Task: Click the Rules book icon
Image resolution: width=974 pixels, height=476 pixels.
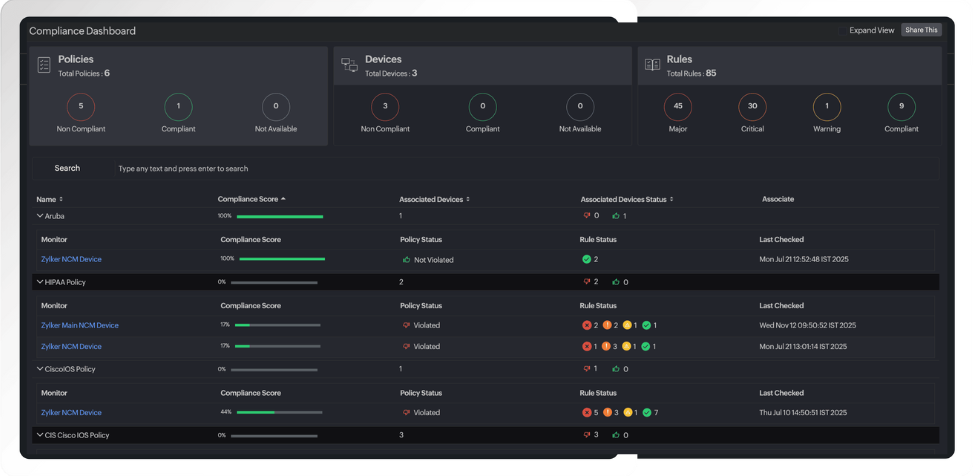Action: pyautogui.click(x=652, y=65)
